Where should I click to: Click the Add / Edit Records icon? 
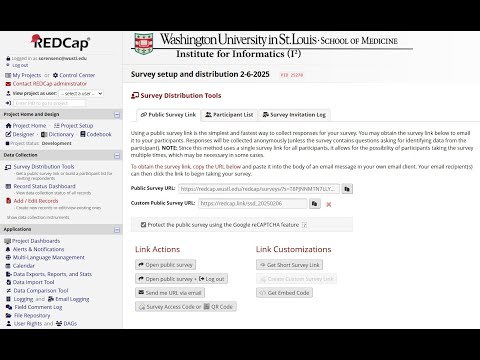coord(8,201)
